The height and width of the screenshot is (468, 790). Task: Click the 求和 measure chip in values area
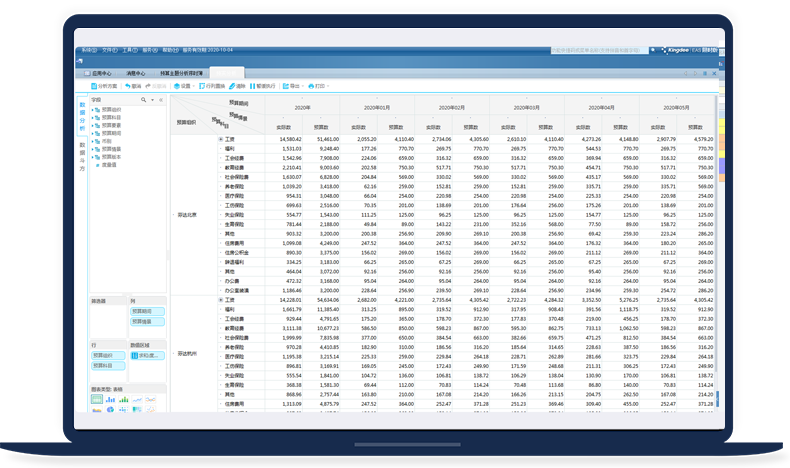147,356
